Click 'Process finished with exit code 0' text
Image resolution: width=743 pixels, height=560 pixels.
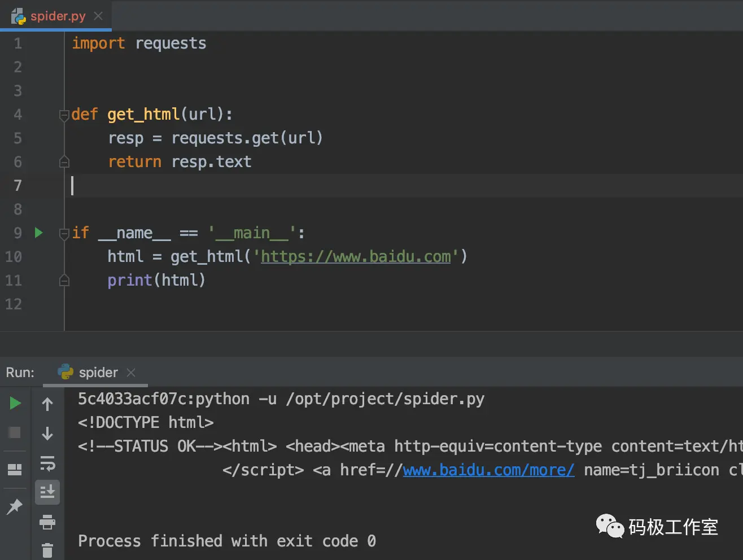[227, 541]
